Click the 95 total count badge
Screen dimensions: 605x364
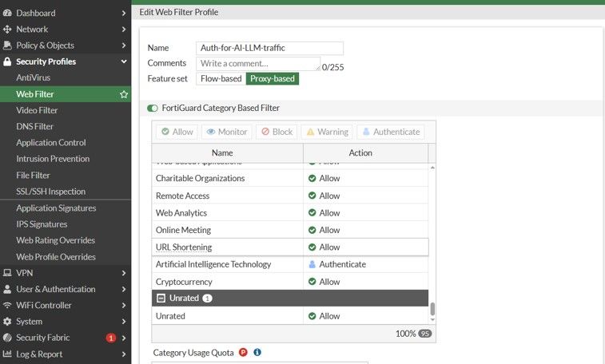[425, 334]
